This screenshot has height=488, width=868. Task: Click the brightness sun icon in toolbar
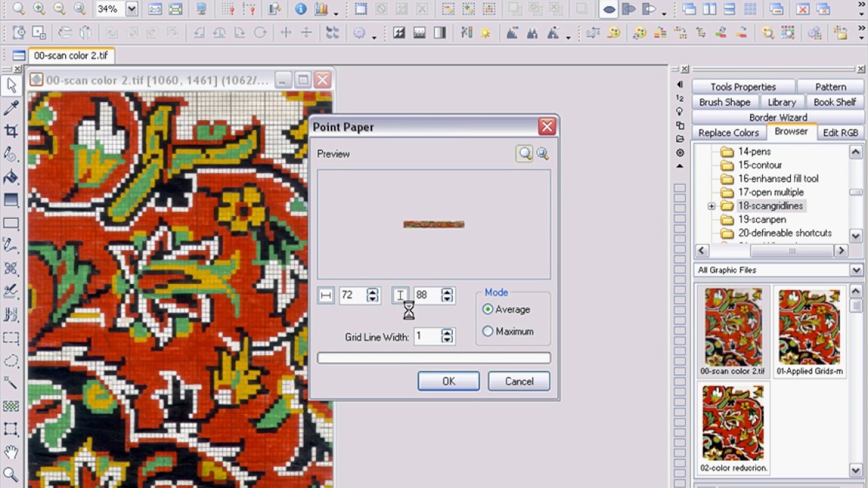tap(486, 33)
